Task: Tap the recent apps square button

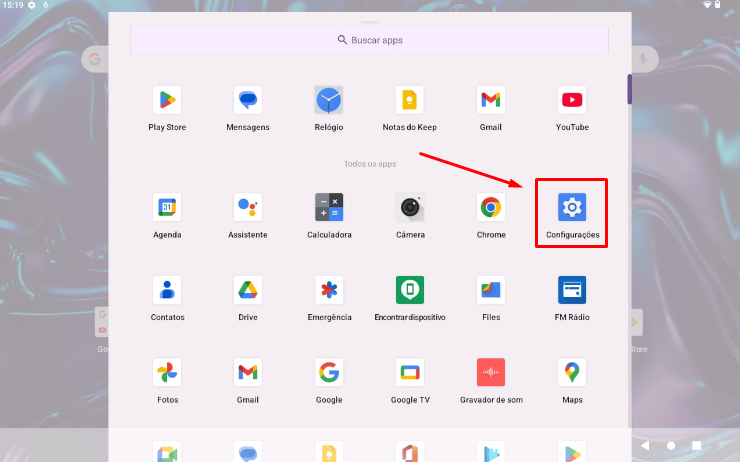Action: tap(697, 445)
